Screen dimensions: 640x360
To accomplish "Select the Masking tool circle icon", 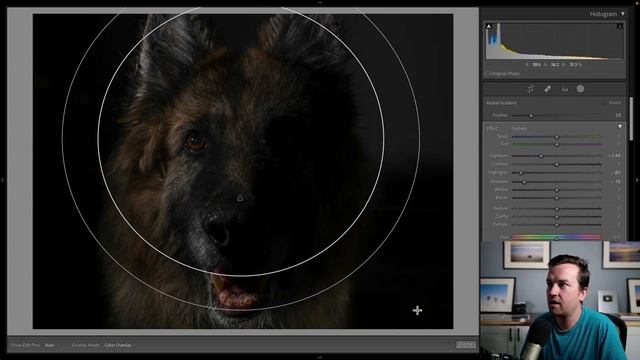I will [580, 89].
